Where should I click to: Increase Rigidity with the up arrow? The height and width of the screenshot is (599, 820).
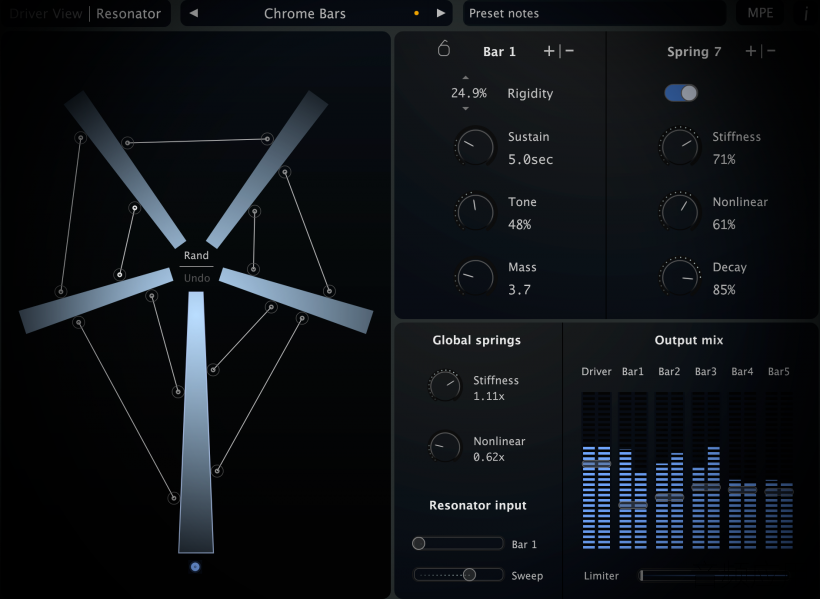(465, 78)
